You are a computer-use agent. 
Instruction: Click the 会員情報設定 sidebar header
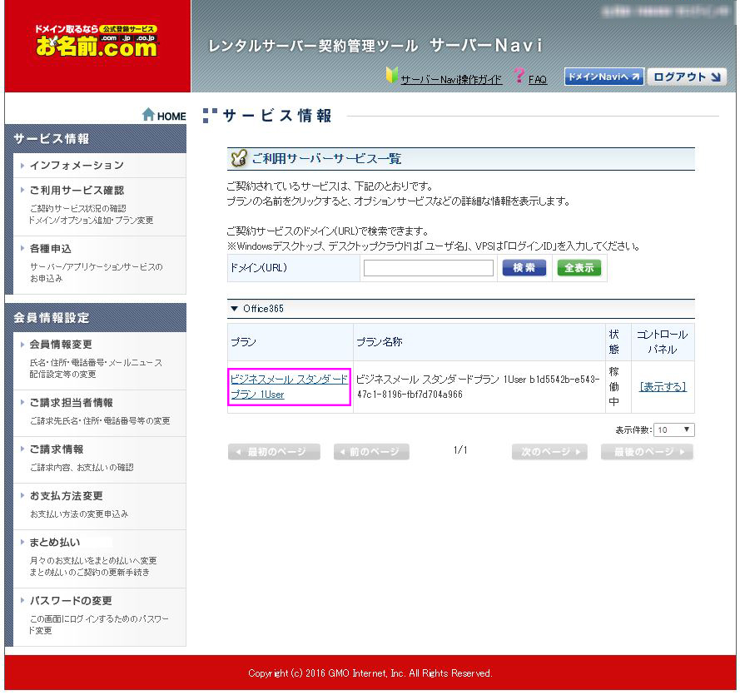click(x=96, y=318)
